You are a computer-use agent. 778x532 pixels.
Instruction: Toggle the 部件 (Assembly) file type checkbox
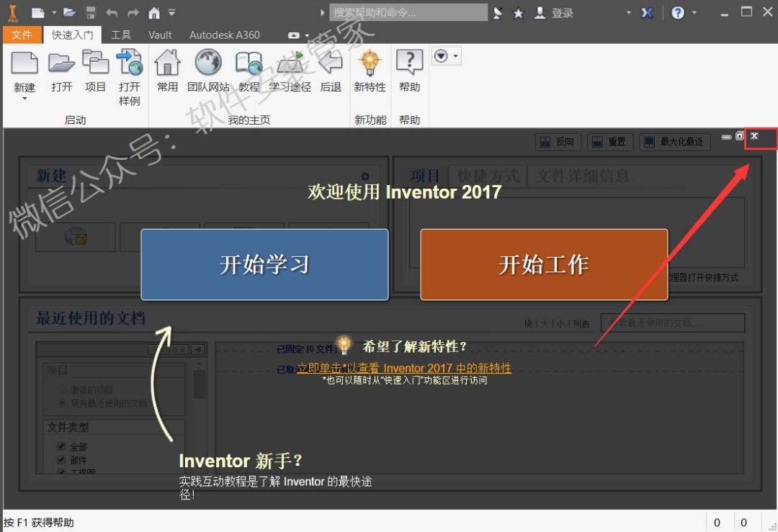[x=61, y=460]
